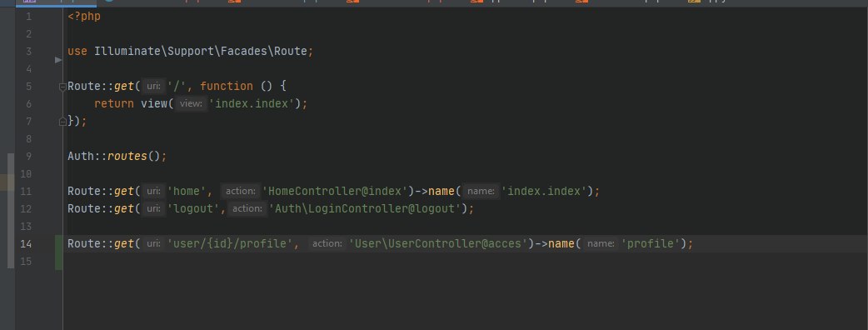Click line number 11 in the gutter
868x330 pixels.
click(26, 191)
